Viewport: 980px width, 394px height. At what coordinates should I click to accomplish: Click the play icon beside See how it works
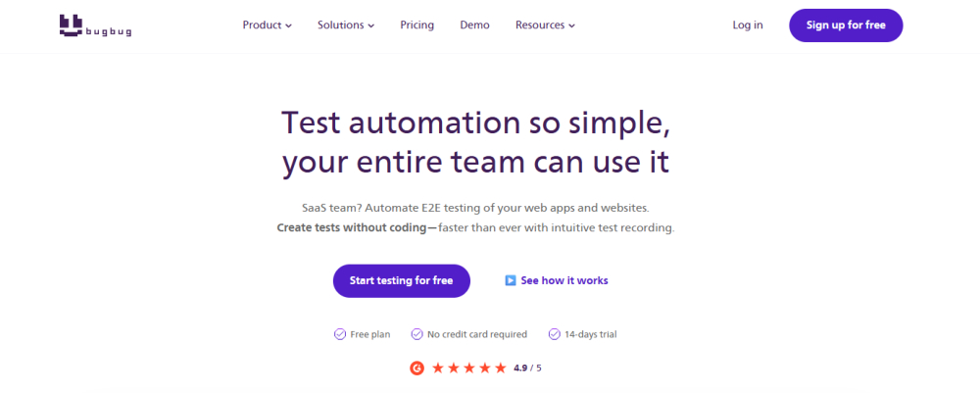[511, 280]
